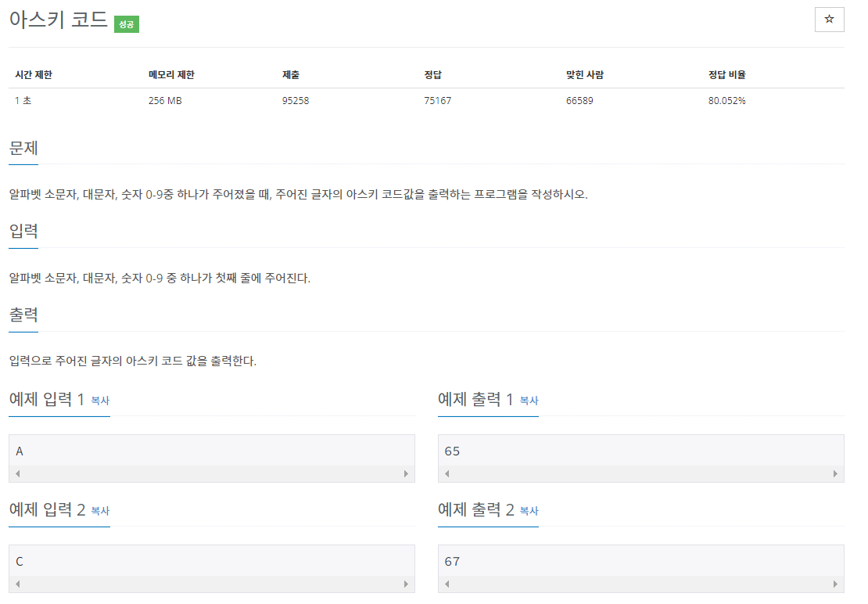Click right scroll arrow in example input 2 box

[406, 584]
